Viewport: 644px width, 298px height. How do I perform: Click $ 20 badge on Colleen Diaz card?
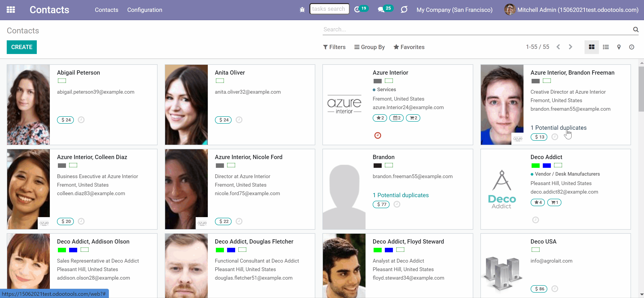tap(66, 221)
